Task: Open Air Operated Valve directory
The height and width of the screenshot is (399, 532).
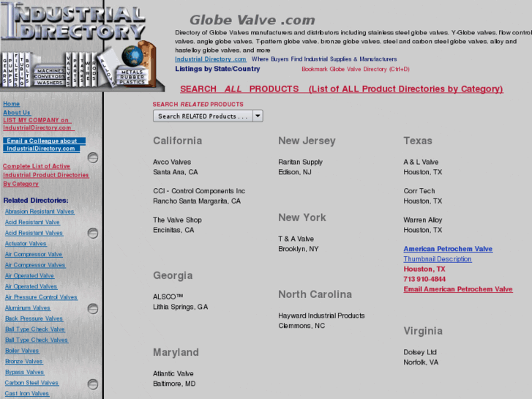Action: click(29, 276)
